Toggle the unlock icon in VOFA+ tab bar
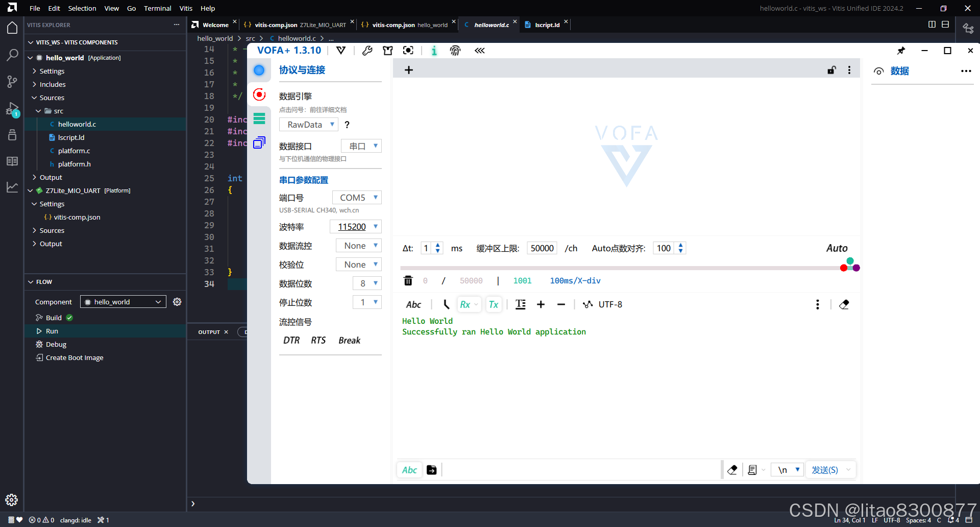This screenshot has width=980, height=527. 831,70
